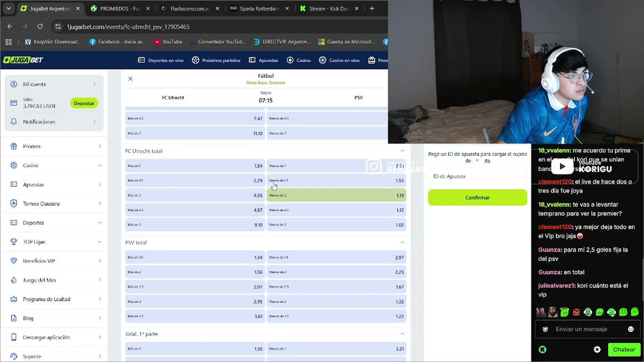Click the TOP Ligas trophy icon
The width and height of the screenshot is (644, 362).
click(14, 242)
